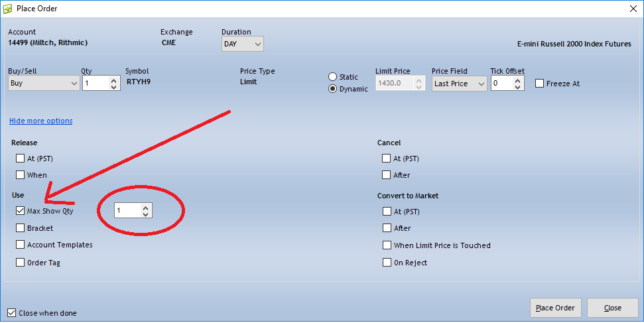Open the Buy/Sell dropdown
The image size is (644, 323).
[x=44, y=83]
